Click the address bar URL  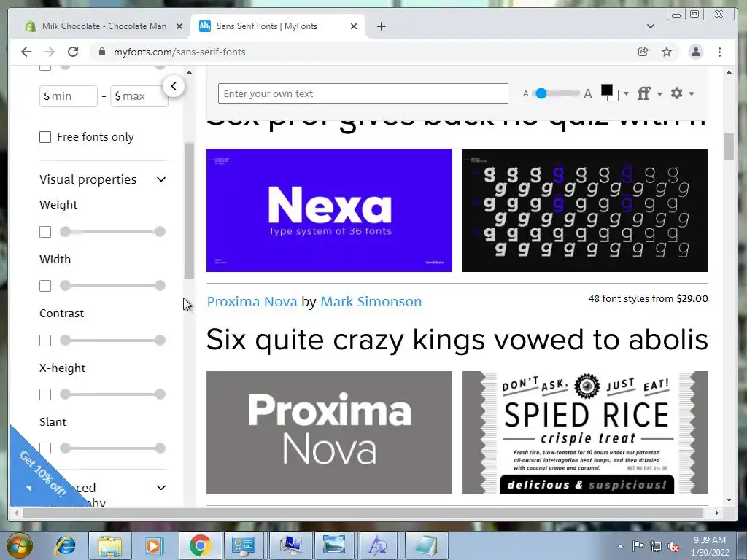[179, 52]
